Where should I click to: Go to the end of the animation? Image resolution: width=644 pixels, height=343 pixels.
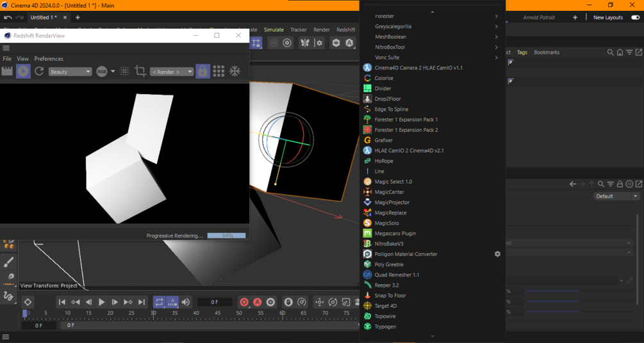pos(141,303)
